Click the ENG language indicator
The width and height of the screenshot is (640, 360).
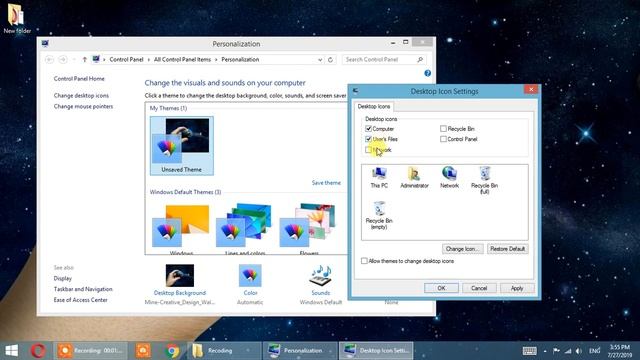(x=594, y=351)
